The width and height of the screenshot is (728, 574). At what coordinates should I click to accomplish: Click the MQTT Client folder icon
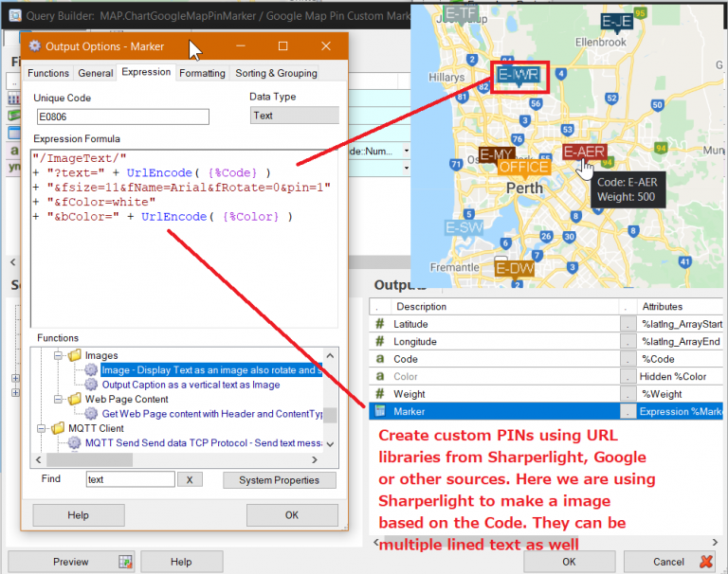pyautogui.click(x=58, y=428)
